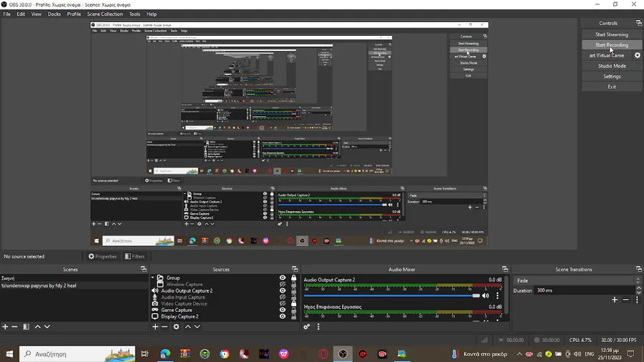This screenshot has width=644, height=362.
Task: Open advanced audio properties gears icon
Action: click(x=307, y=327)
